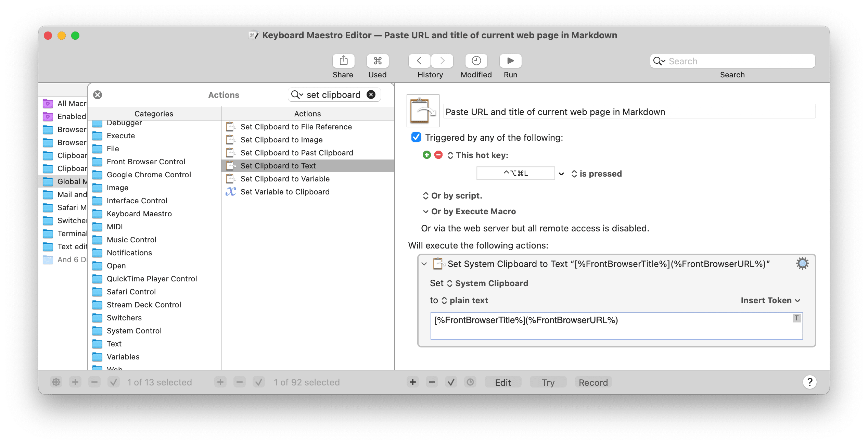Screen dimensions: 868x445
Task: Open the Insert Token dropdown
Action: (770, 301)
